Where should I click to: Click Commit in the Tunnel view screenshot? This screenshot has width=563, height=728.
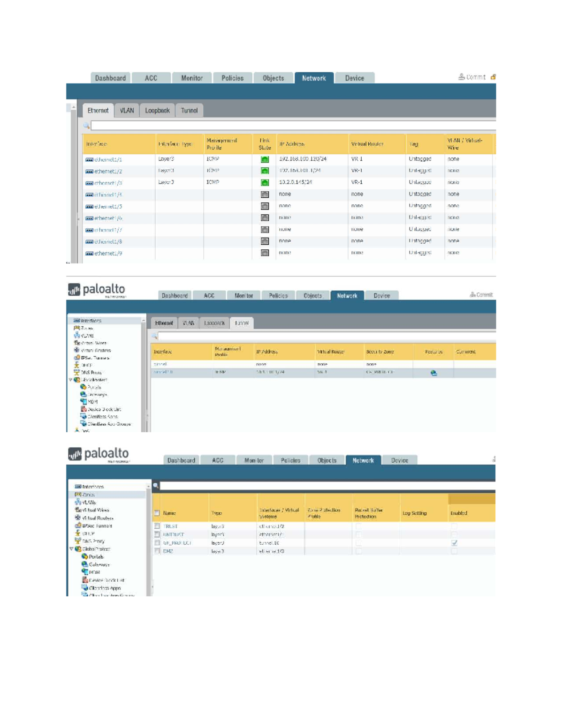[481, 295]
